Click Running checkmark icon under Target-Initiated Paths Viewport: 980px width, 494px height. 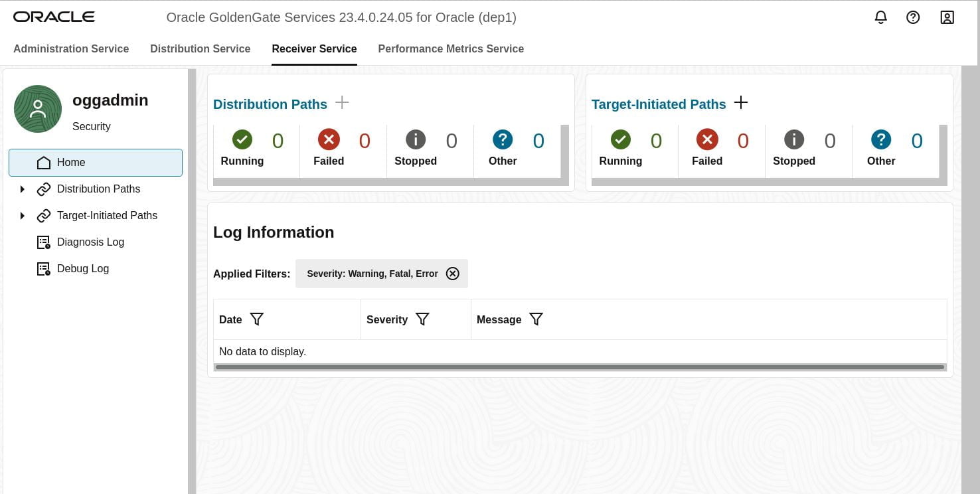(621, 139)
